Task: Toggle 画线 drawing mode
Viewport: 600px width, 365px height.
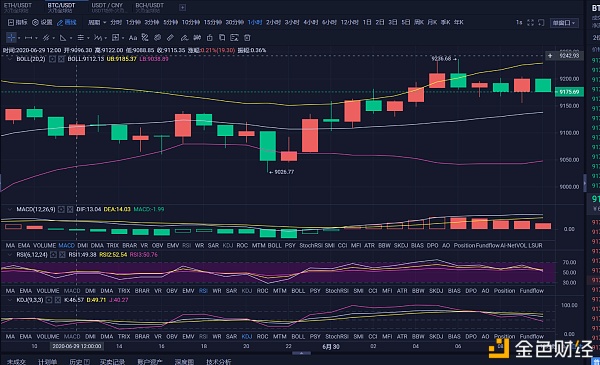Action: (67, 23)
